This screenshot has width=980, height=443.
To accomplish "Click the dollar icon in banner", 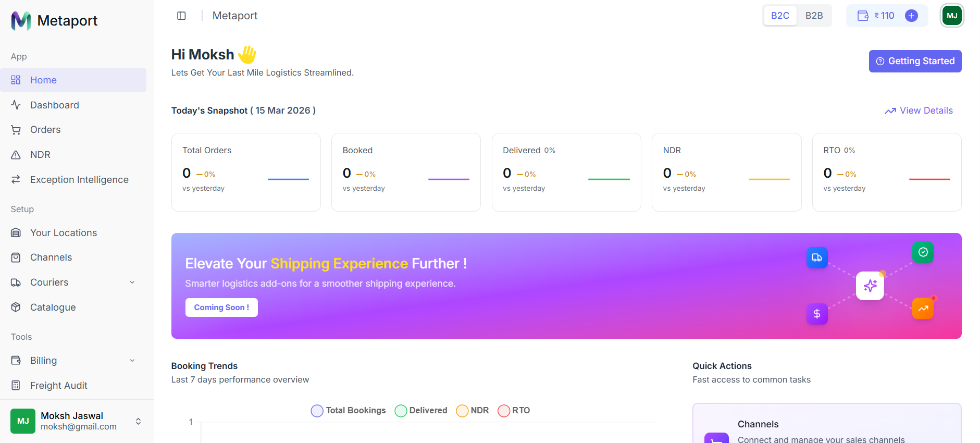I will coord(817,314).
